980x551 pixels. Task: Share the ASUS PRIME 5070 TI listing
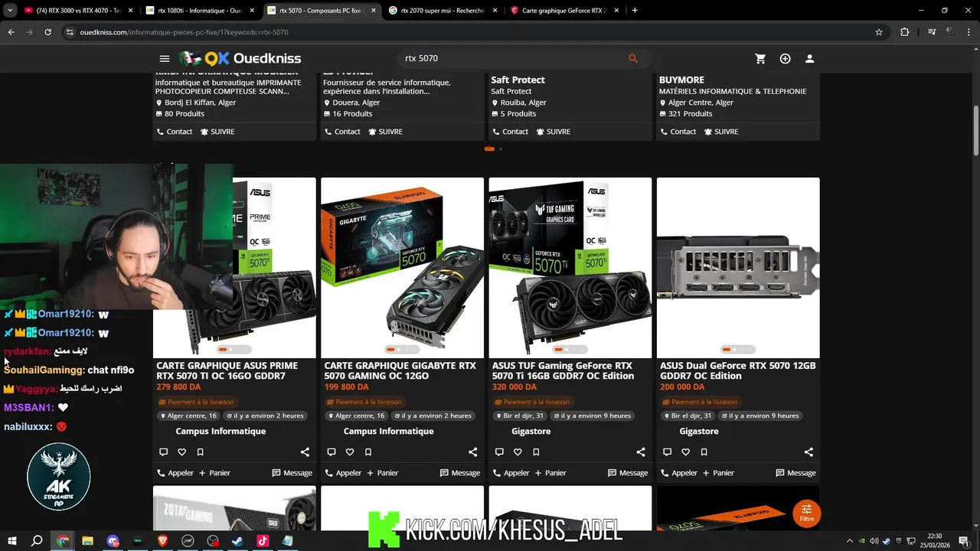[x=305, y=452]
